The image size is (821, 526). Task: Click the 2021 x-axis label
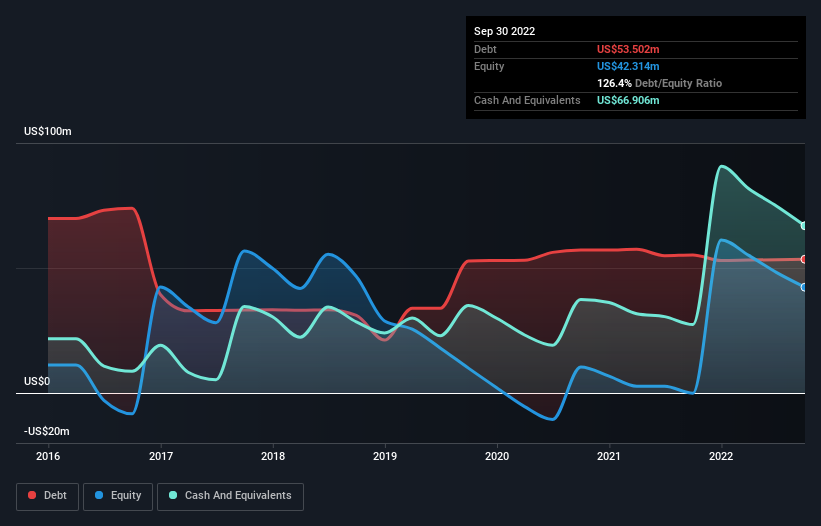[x=608, y=456]
